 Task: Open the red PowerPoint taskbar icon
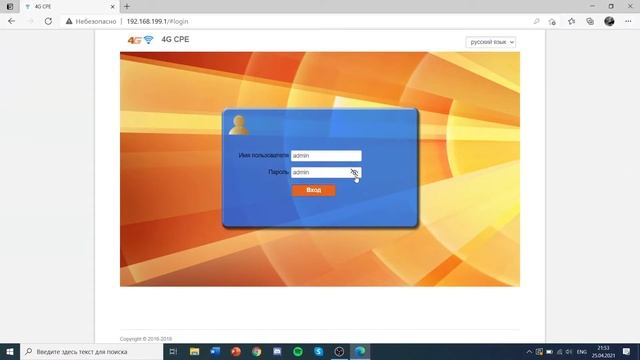click(236, 351)
